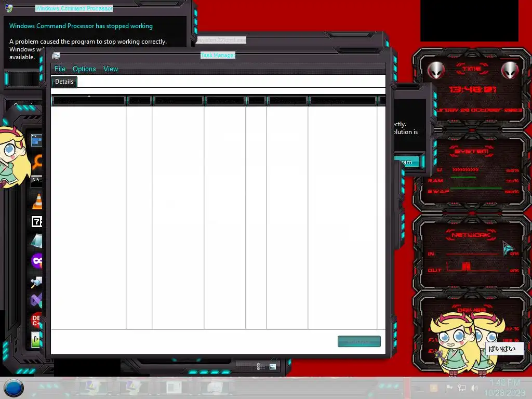Open the tool icon below the infinity icon
Image resolution: width=532 pixels, height=399 pixels.
[36, 282]
